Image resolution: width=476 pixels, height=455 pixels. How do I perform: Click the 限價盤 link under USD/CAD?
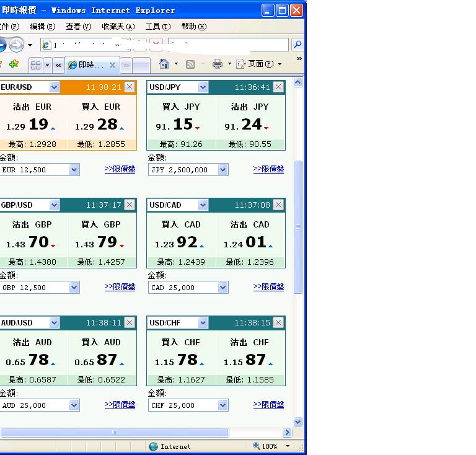[268, 287]
